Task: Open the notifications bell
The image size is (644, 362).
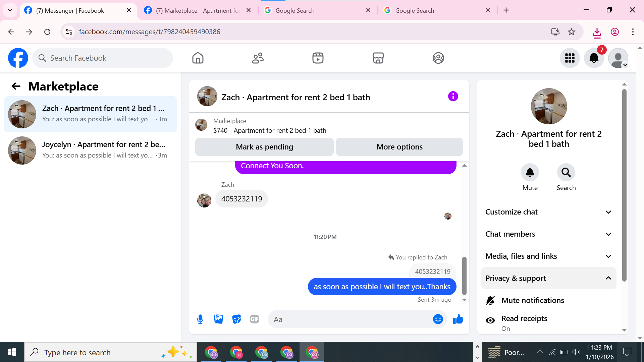Action: click(594, 58)
